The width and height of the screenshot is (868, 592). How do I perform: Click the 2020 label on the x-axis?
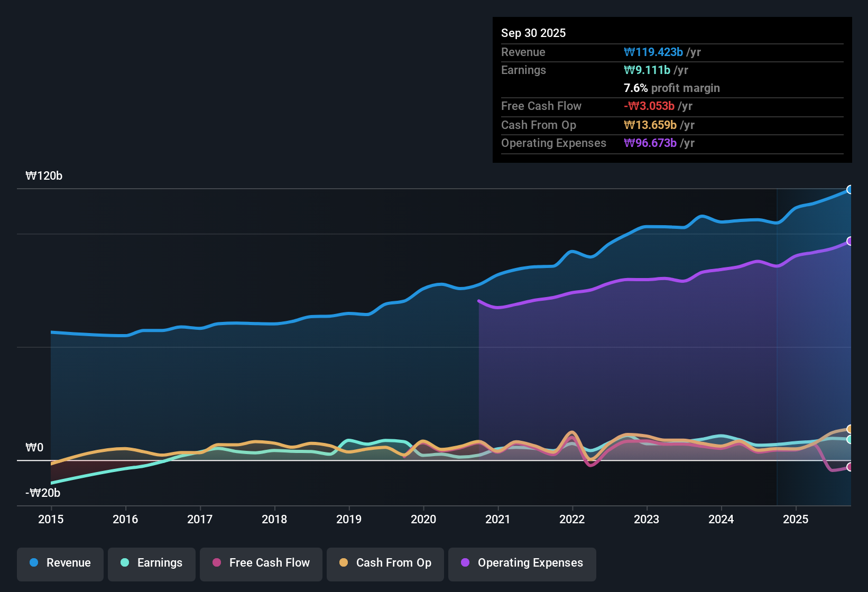click(423, 520)
